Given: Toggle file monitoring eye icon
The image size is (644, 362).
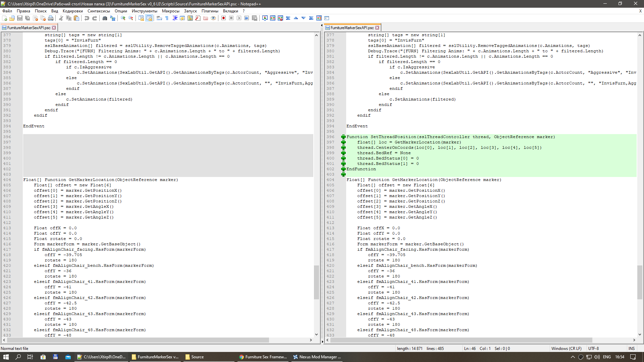Looking at the screenshot, I should [213, 18].
